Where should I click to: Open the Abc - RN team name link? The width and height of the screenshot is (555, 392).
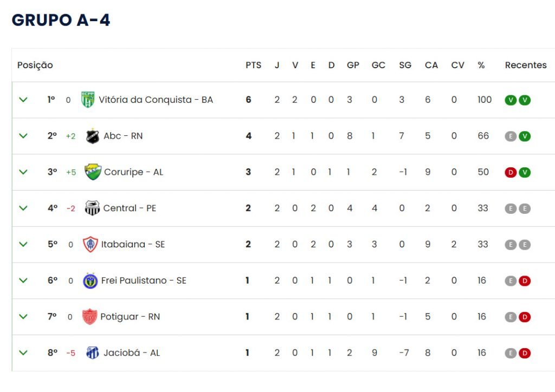[x=123, y=136]
